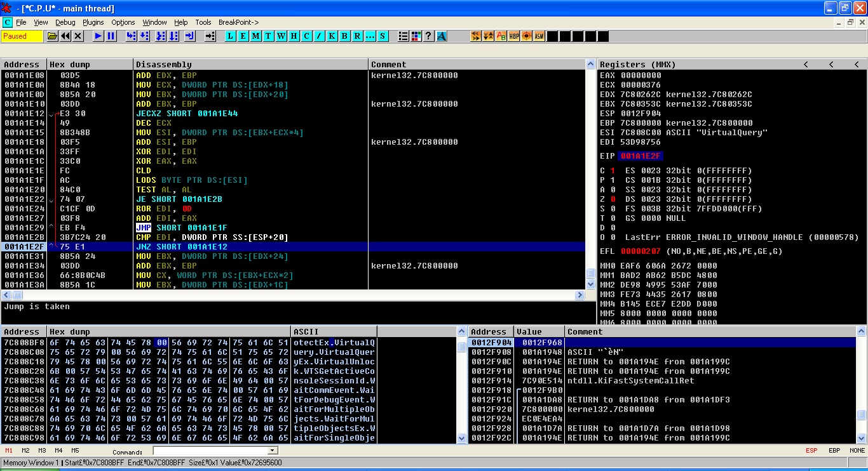This screenshot has width=868, height=471.
Task: Click the ASCII column header in dump pane
Action: (x=334, y=331)
